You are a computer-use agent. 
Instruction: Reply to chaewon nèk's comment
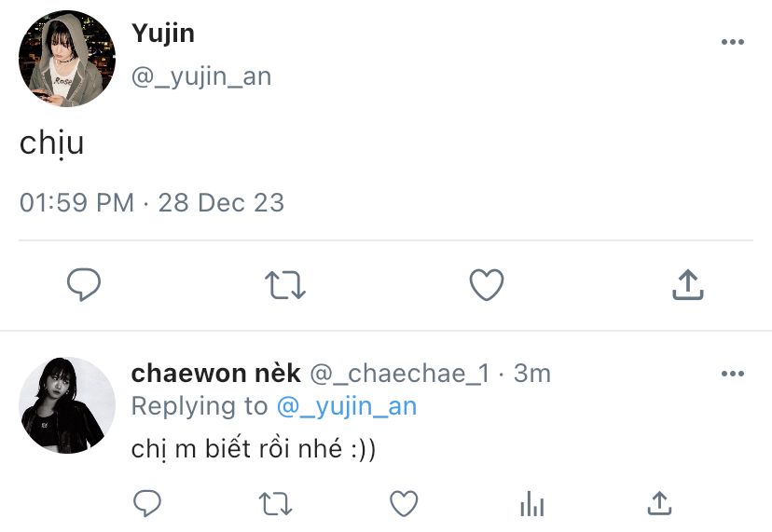pyautogui.click(x=147, y=504)
